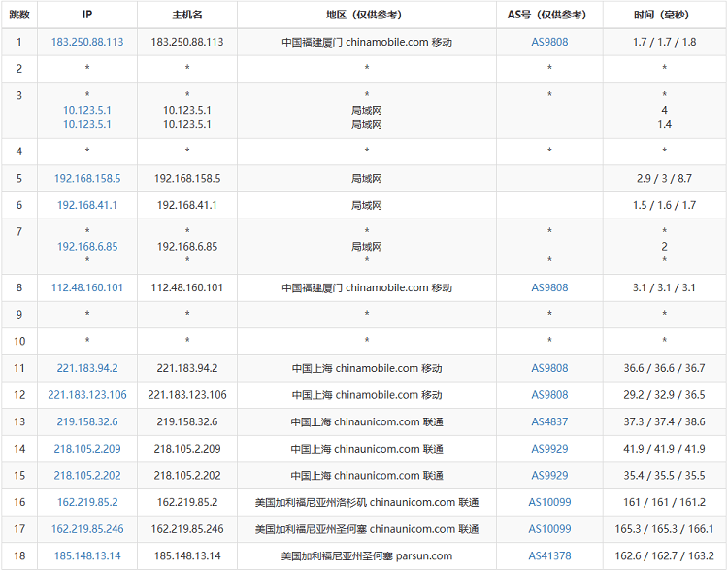Open IP link 185.148.13.14
Screen dimensions: 728x572
point(87,555)
